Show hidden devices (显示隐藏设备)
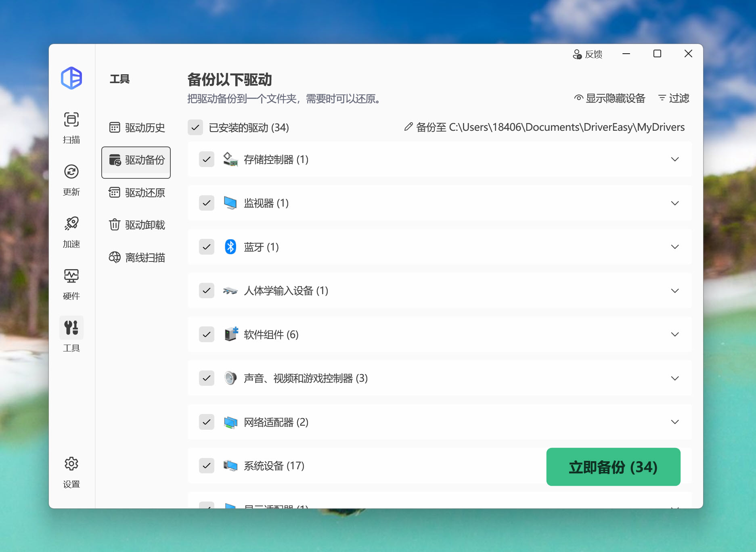The image size is (756, 552). click(x=609, y=98)
